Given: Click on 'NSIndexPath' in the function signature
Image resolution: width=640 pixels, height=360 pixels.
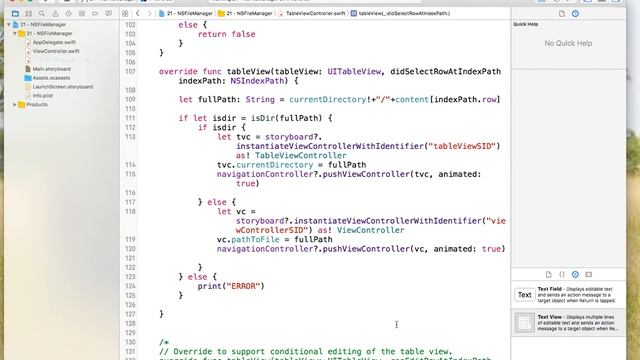Looking at the screenshot, I should [257, 81].
